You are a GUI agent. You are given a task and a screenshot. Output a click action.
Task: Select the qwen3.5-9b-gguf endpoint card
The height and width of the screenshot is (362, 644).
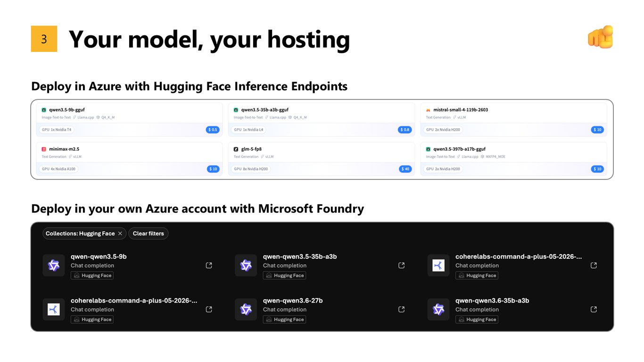(129, 120)
